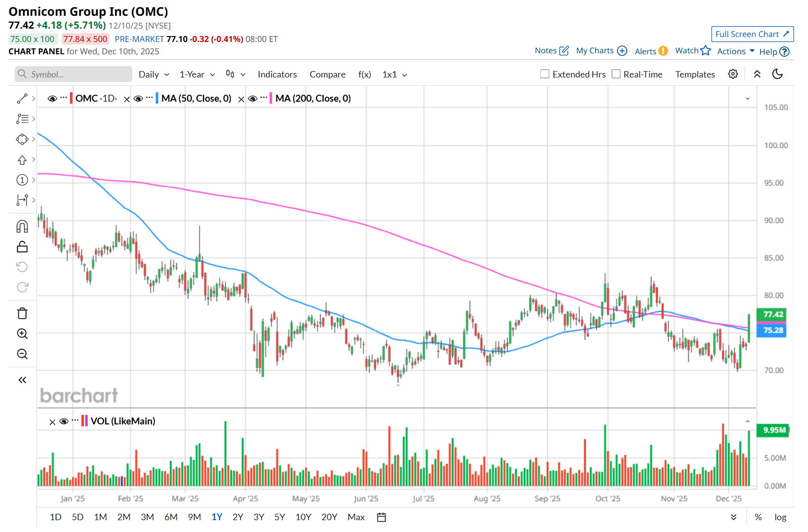Open the Actions dropdown menu
The width and height of the screenshot is (808, 532).
[735, 51]
